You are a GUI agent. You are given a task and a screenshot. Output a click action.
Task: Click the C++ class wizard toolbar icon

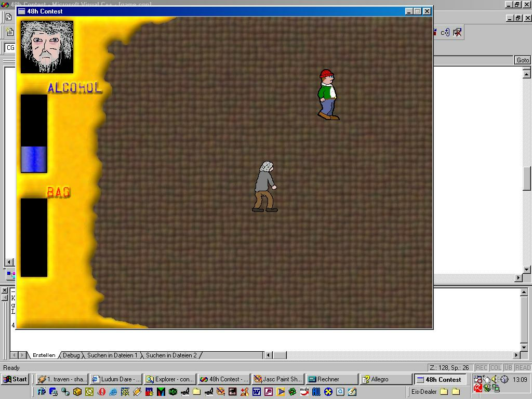(x=445, y=32)
